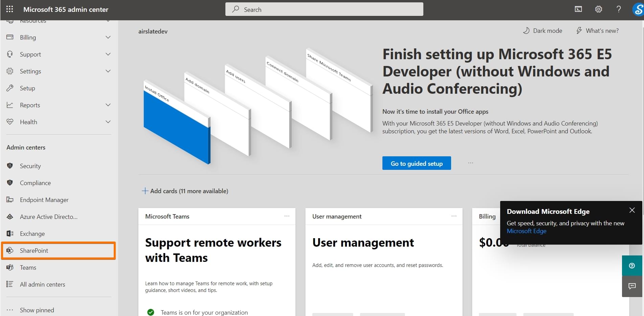Image resolution: width=644 pixels, height=316 pixels.
Task: Click the Microsoft 365 admin center title
Action: [66, 9]
